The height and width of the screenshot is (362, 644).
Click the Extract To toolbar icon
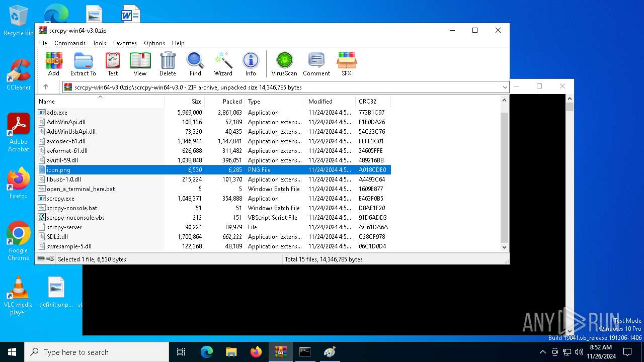pyautogui.click(x=83, y=64)
